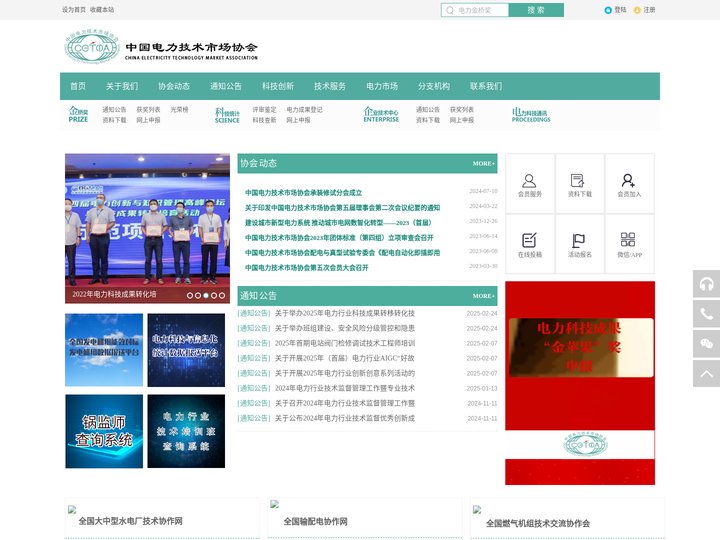Open the 首页 home menu item

point(78,86)
